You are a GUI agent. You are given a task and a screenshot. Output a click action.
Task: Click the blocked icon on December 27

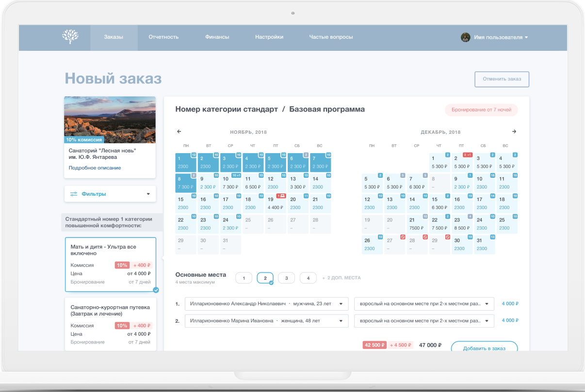coord(403,237)
